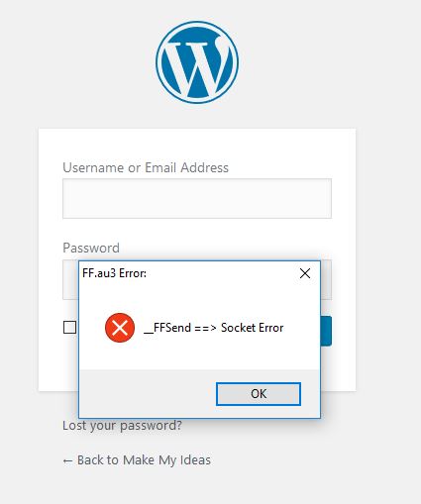
Task: Click the gray footer left of OK
Action: (x=148, y=394)
